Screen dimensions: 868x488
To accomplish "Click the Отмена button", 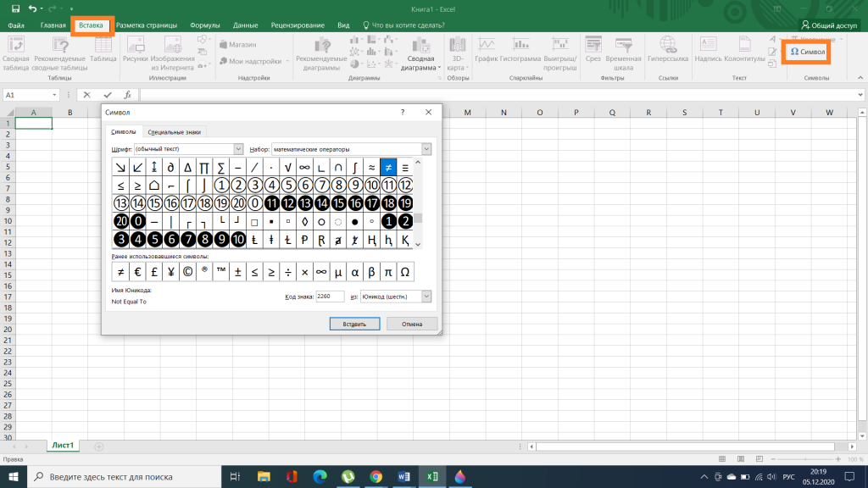I will 412,324.
